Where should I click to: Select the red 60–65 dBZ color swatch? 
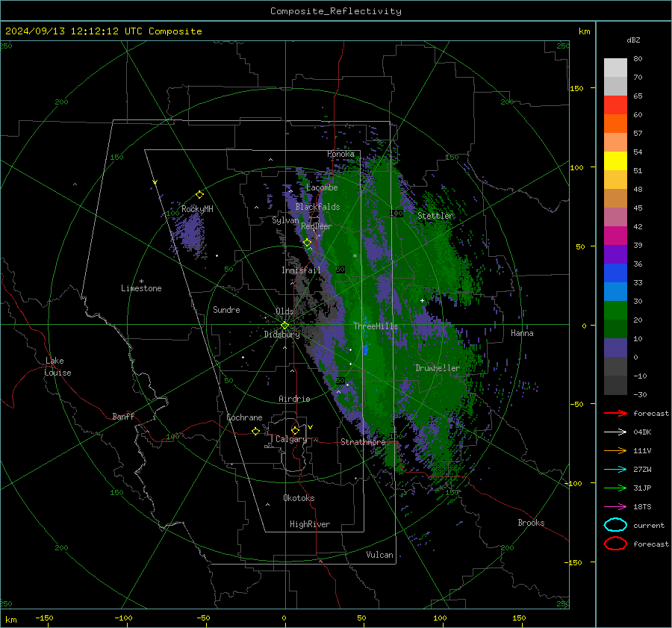pos(615,105)
